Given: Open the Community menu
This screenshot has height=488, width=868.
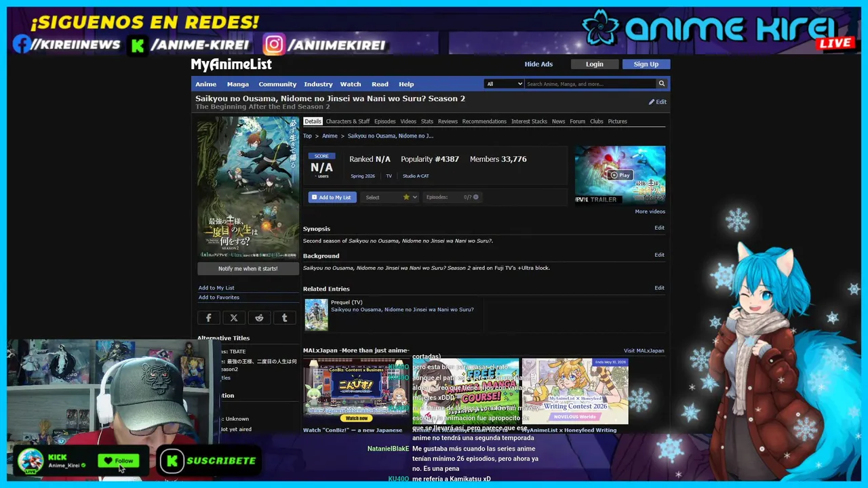Looking at the screenshot, I should pyautogui.click(x=277, y=84).
